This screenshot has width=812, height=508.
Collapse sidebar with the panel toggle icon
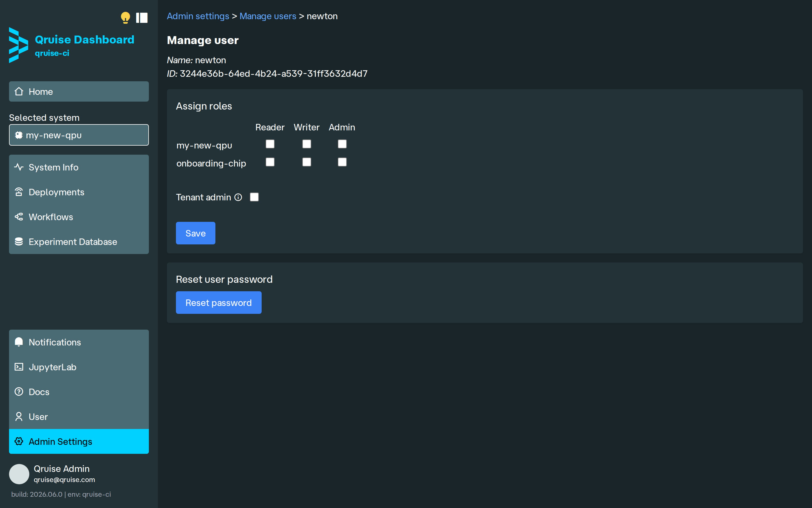tap(142, 18)
